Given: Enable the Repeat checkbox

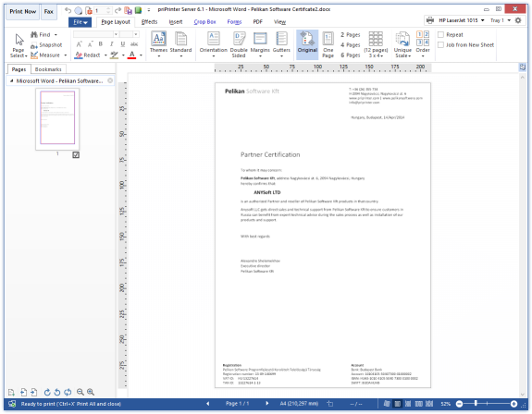Looking at the screenshot, I should pos(440,35).
